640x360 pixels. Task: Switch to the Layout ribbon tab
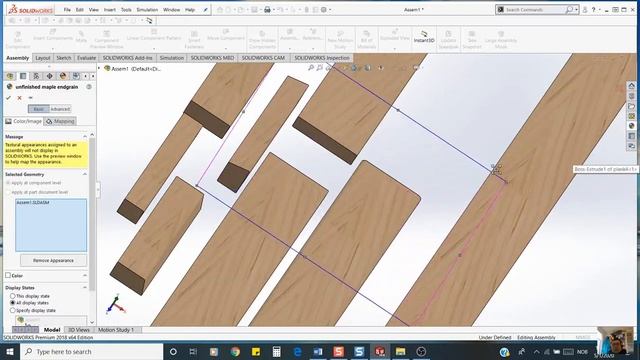point(42,58)
